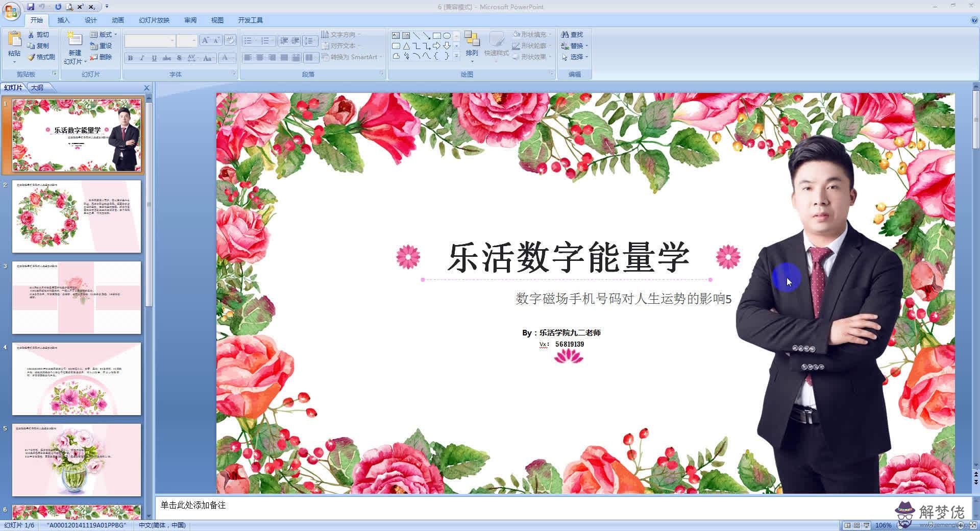This screenshot has width=980, height=531.
Task: Select the rectangle shape
Action: 436,36
